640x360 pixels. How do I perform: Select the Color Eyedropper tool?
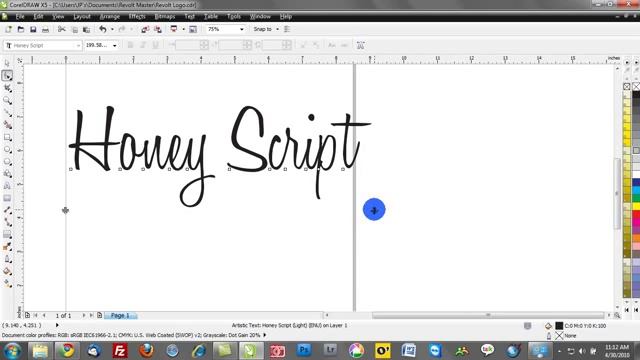tap(7, 247)
